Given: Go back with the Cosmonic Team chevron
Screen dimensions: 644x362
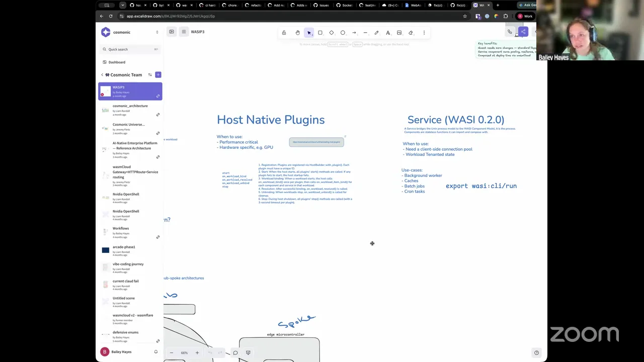Looking at the screenshot, I should point(102,75).
